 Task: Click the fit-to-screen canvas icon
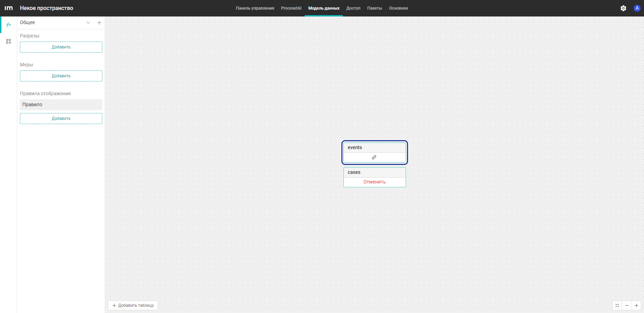tap(617, 305)
